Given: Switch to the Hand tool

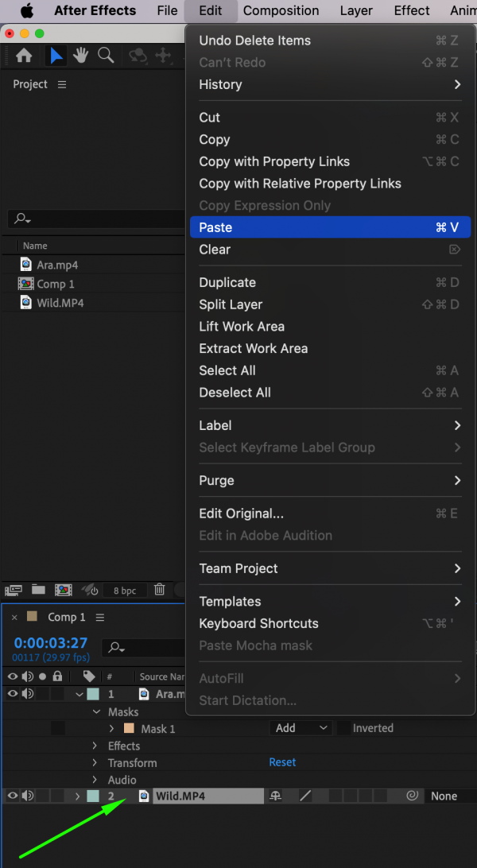Looking at the screenshot, I should click(x=81, y=56).
